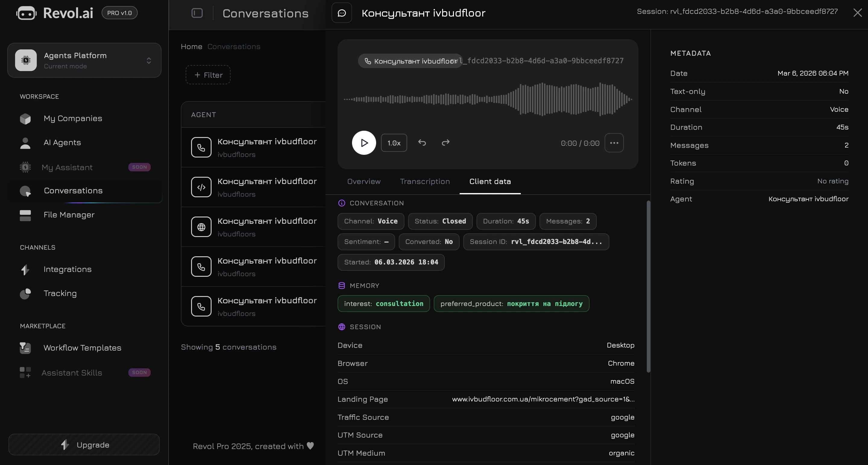This screenshot has height=465, width=868.
Task: Go to AI Agents menu label
Action: (62, 142)
